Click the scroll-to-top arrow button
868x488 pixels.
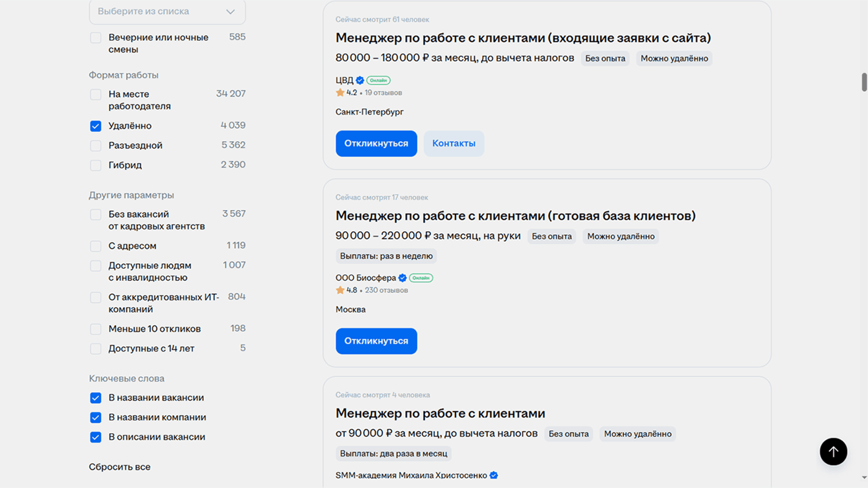[x=833, y=451]
